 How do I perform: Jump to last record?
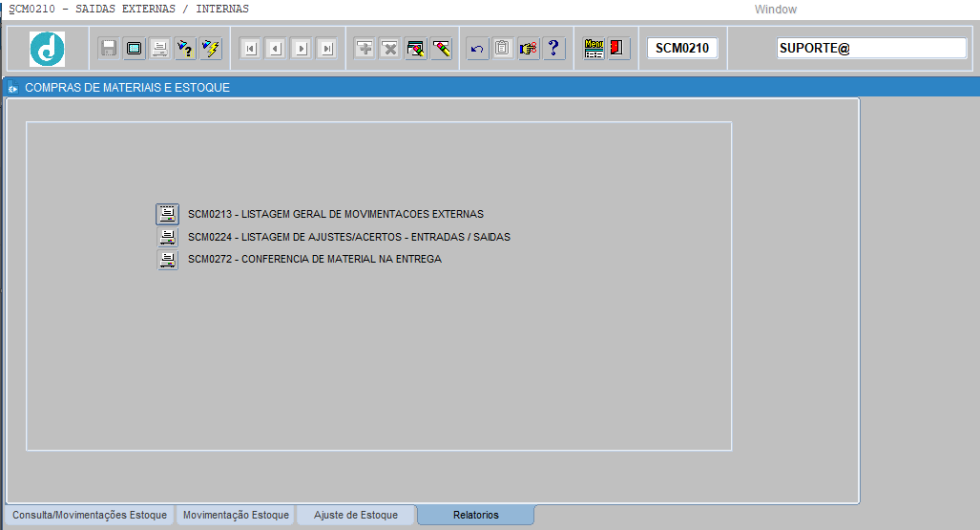[x=327, y=49]
